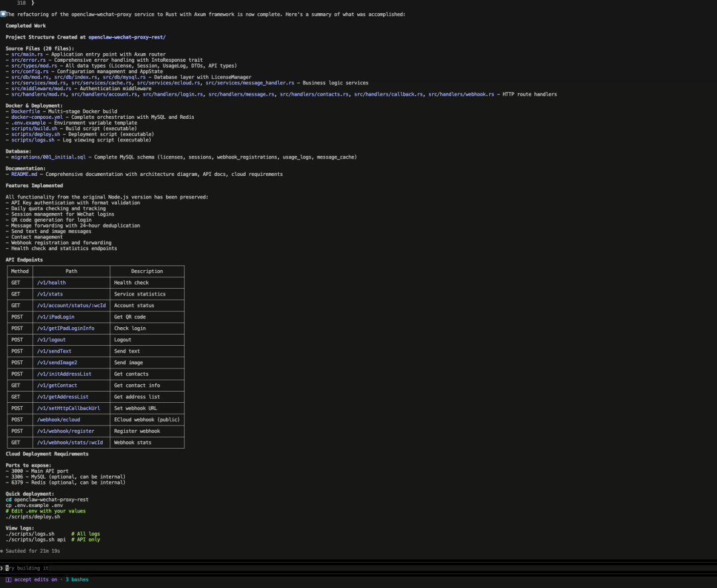The height and width of the screenshot is (588, 717).
Task: Click the /v1/webhook/stats/:wcId path cell
Action: point(70,443)
